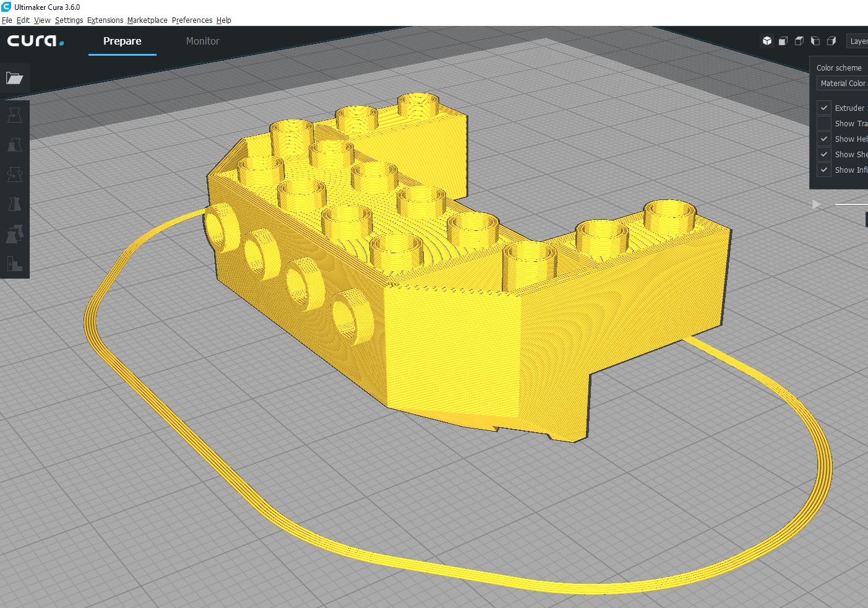Switch to the Monitor tab
The height and width of the screenshot is (608, 868).
[x=203, y=41]
